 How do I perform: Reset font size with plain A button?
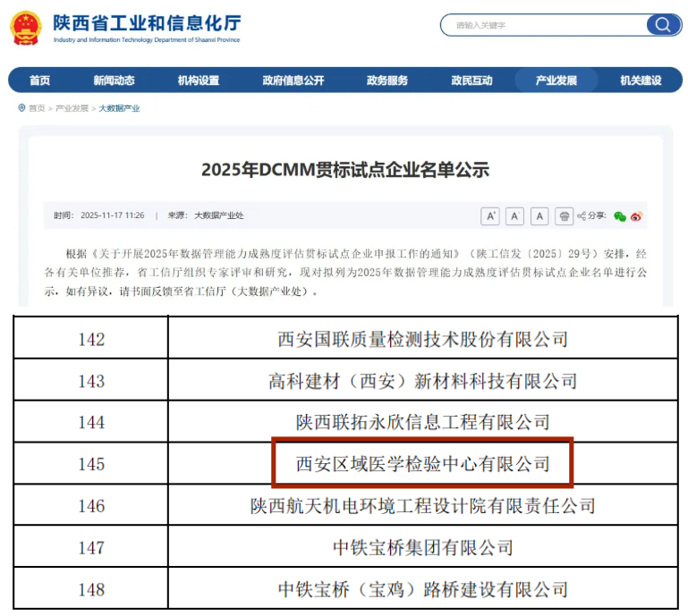[x=539, y=216]
